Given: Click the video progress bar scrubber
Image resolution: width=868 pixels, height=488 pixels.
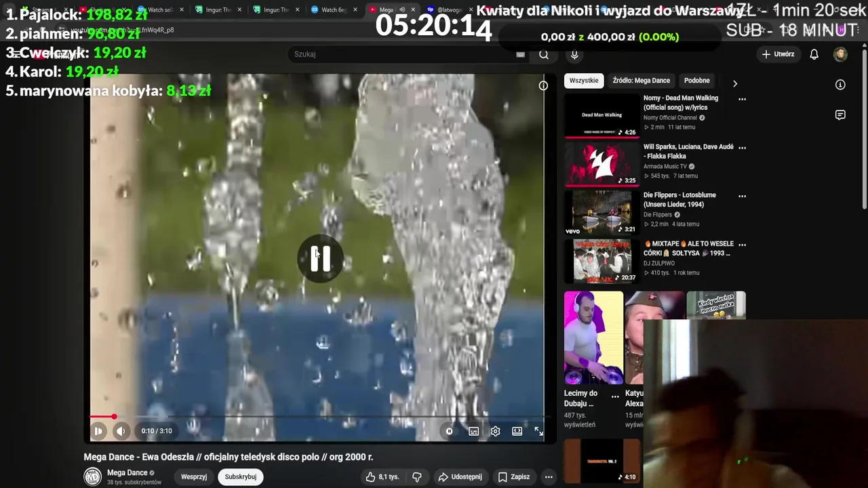Looking at the screenshot, I should click(x=114, y=417).
